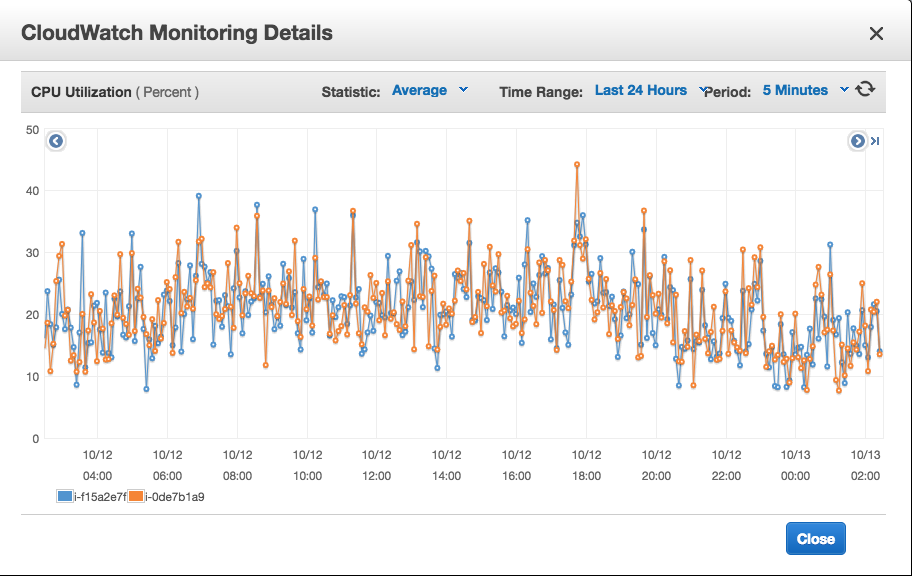Screen dimensions: 912x576
Task: Close the CloudWatch Monitoring Details dialog via X
Action: point(876,34)
